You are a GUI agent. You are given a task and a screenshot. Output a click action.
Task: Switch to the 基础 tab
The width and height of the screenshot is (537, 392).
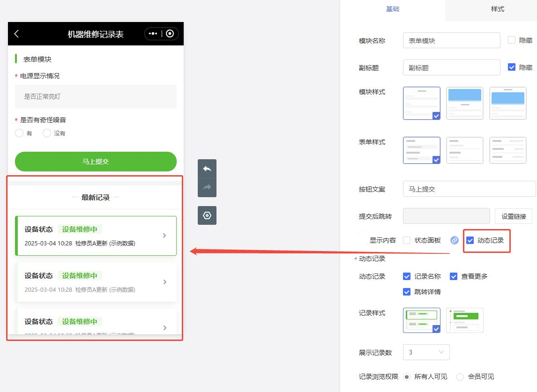point(393,9)
